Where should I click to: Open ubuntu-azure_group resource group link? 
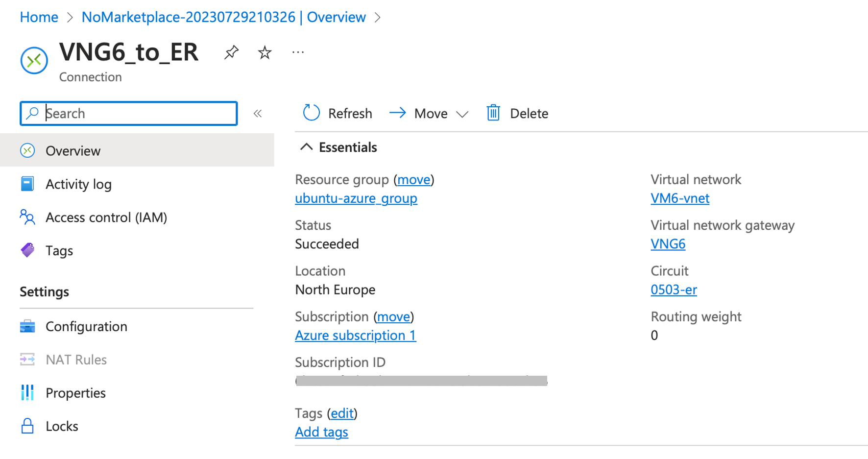[356, 198]
